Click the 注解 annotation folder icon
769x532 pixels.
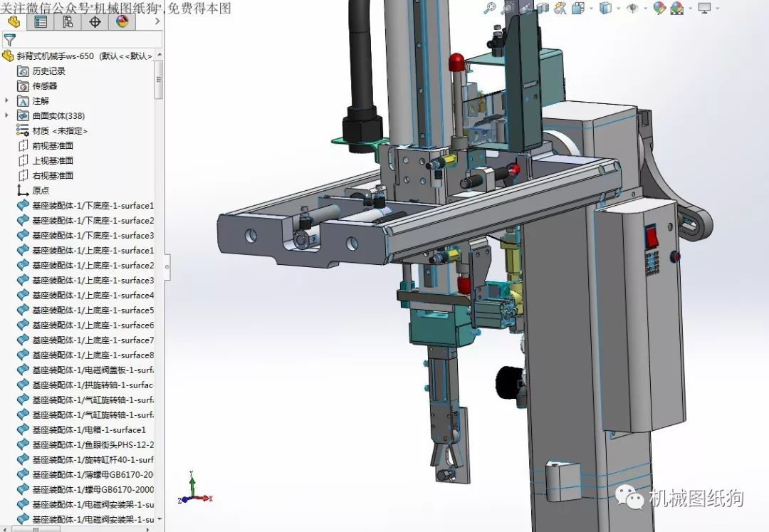click(23, 100)
